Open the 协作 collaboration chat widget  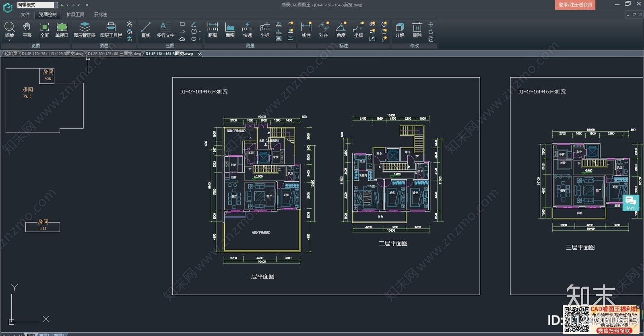point(631,203)
